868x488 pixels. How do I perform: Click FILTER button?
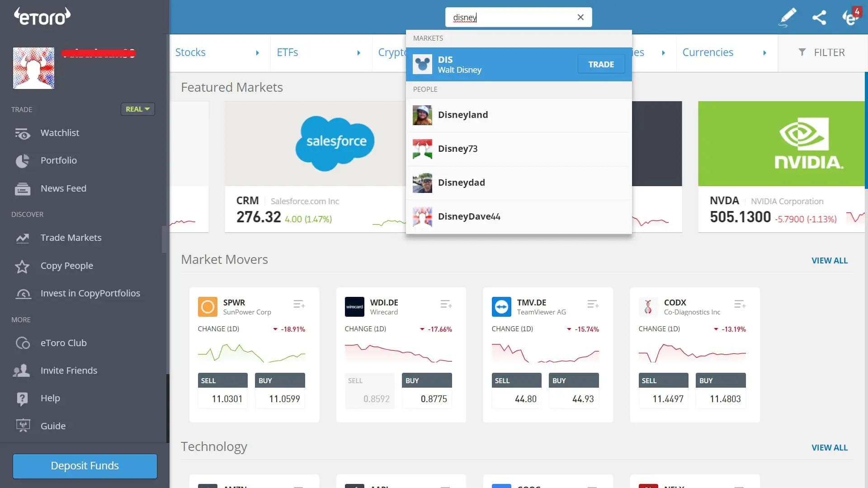(x=821, y=52)
